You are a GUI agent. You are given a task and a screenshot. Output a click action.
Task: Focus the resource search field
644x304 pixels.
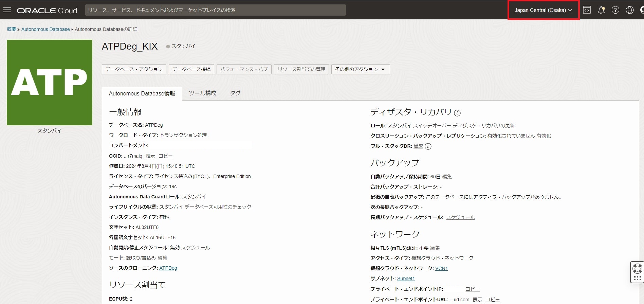coord(215,10)
